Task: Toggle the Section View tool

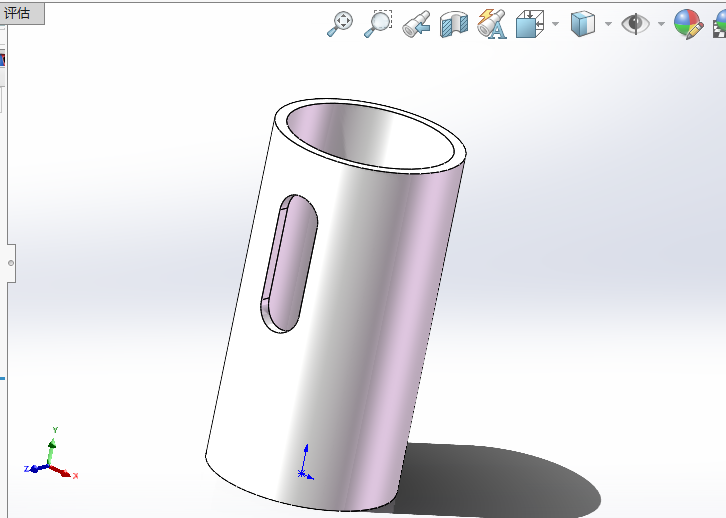Action: click(454, 24)
